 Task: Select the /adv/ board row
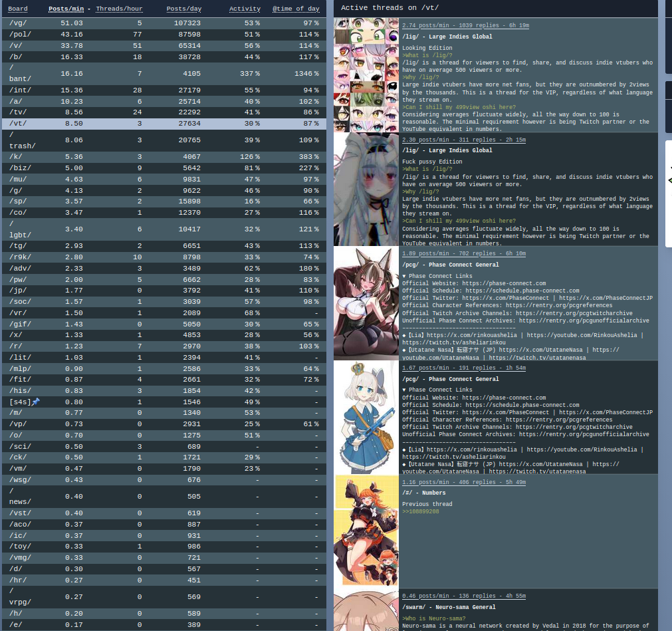164,269
